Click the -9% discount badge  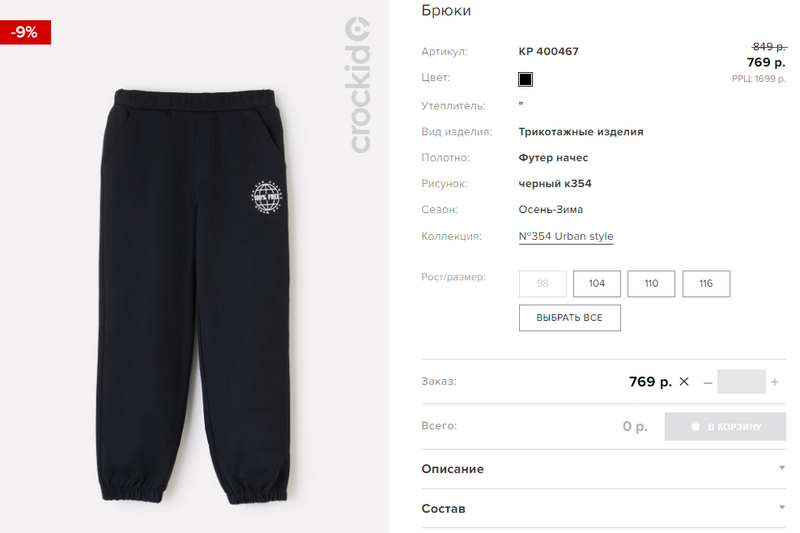[25, 33]
